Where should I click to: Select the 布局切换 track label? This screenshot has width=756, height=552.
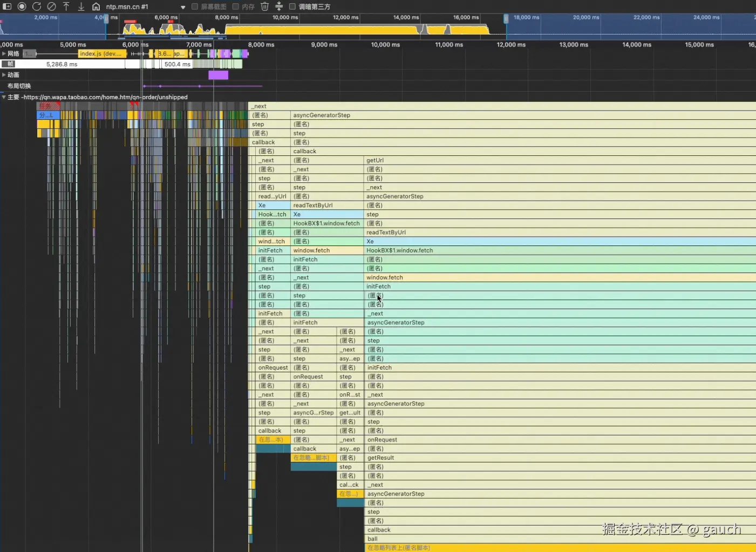(x=19, y=86)
